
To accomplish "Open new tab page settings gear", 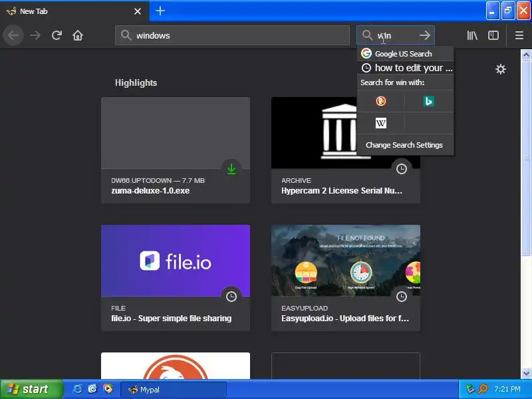I will [501, 69].
